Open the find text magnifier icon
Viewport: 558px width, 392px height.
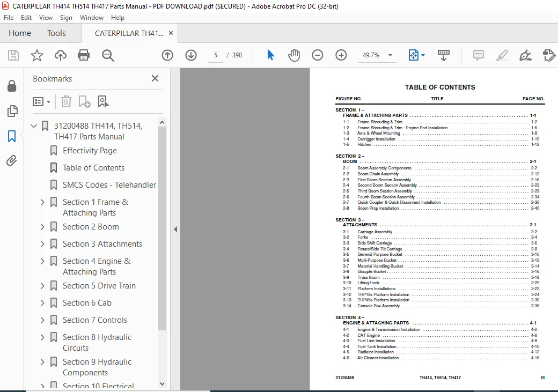tap(108, 55)
